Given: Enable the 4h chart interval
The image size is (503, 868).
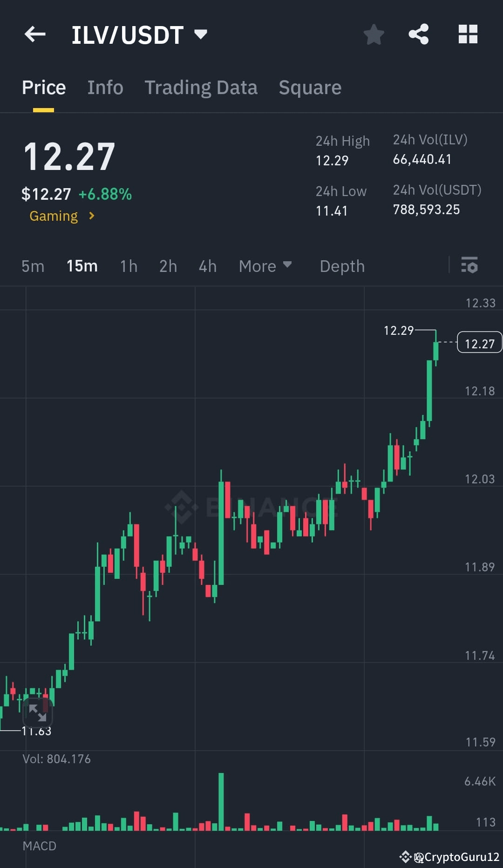Looking at the screenshot, I should pyautogui.click(x=207, y=266).
